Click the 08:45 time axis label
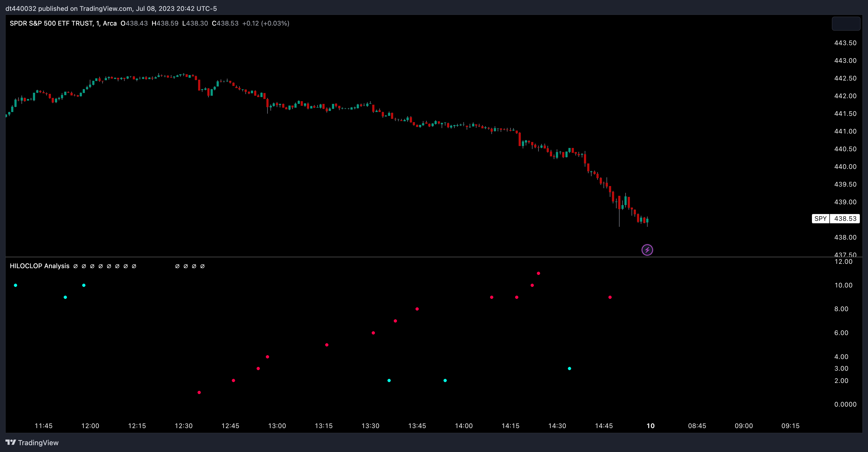This screenshot has height=452, width=868. pos(697,426)
